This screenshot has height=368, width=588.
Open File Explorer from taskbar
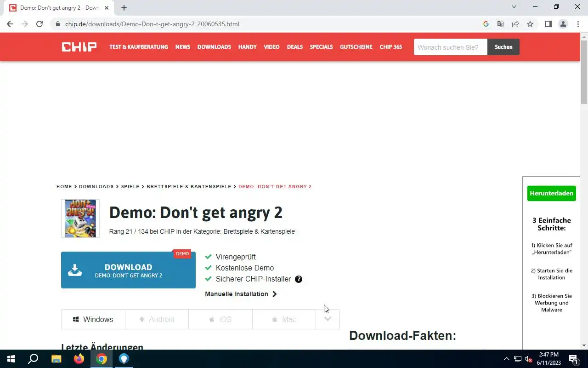56,359
